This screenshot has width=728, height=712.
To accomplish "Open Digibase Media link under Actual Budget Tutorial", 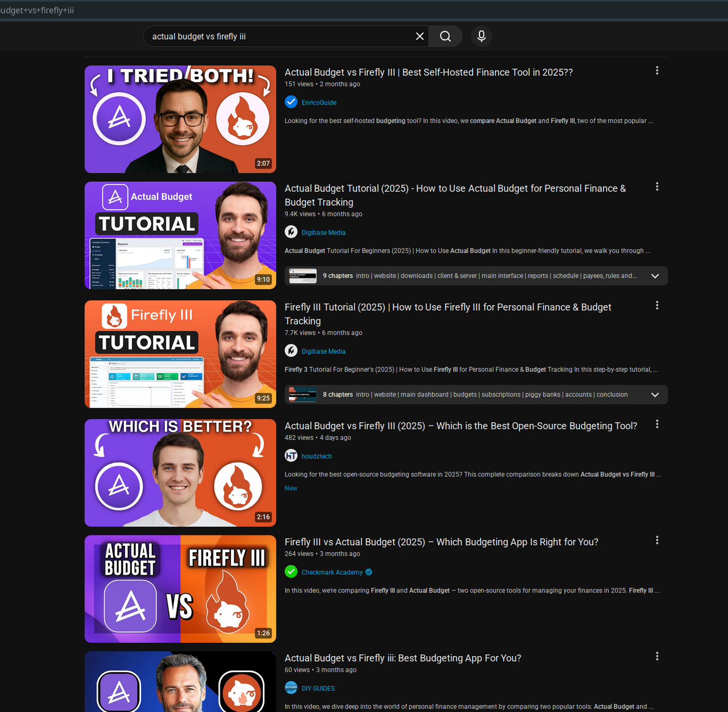I will 324,233.
